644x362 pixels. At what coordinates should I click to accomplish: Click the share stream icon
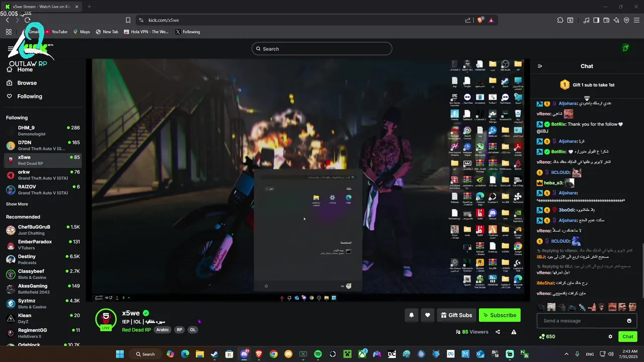point(498,332)
